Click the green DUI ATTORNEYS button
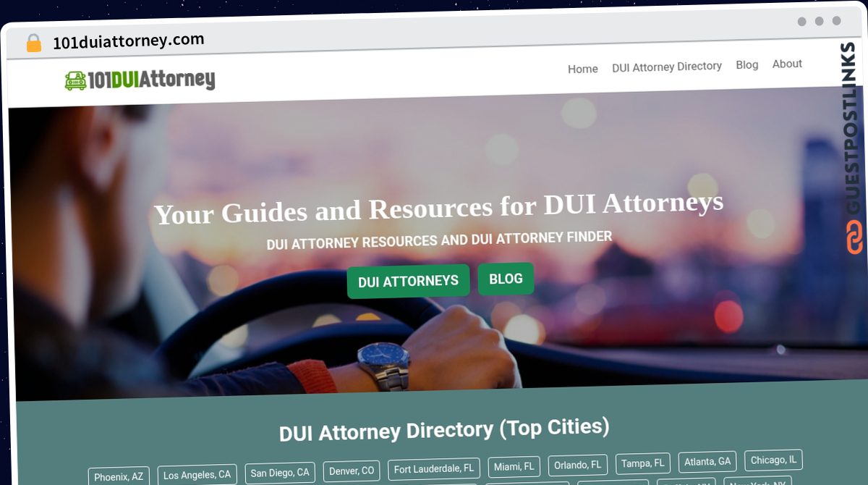 (x=408, y=281)
